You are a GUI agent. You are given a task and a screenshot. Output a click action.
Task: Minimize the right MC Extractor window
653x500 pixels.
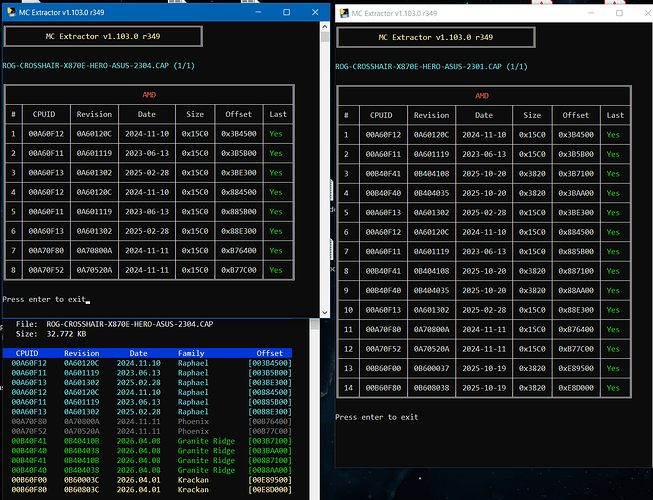pos(591,13)
